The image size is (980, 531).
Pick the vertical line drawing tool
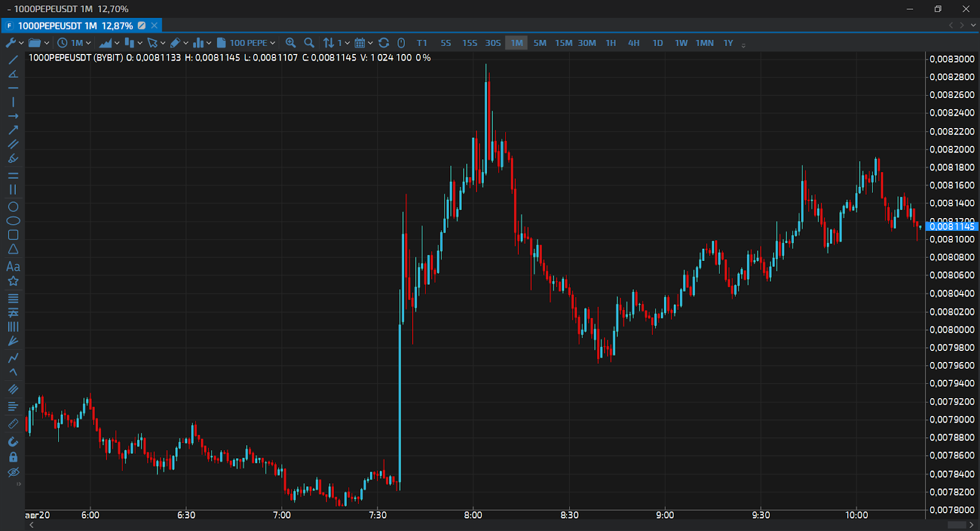tap(13, 102)
